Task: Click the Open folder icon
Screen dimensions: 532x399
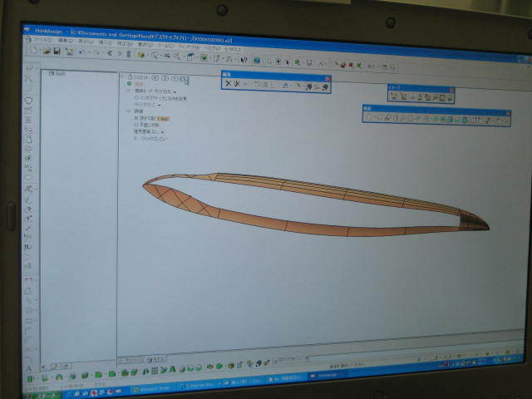Action: 47,52
